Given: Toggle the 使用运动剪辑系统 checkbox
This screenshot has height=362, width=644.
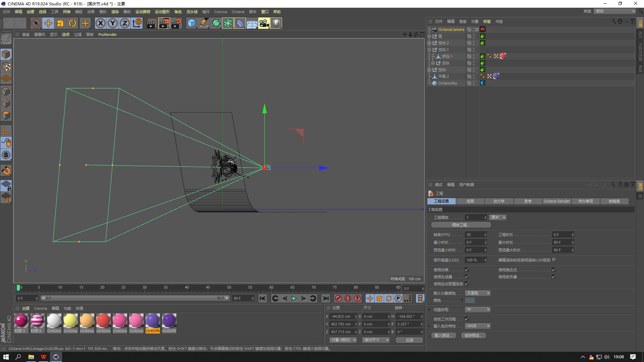Looking at the screenshot, I should point(467,284).
